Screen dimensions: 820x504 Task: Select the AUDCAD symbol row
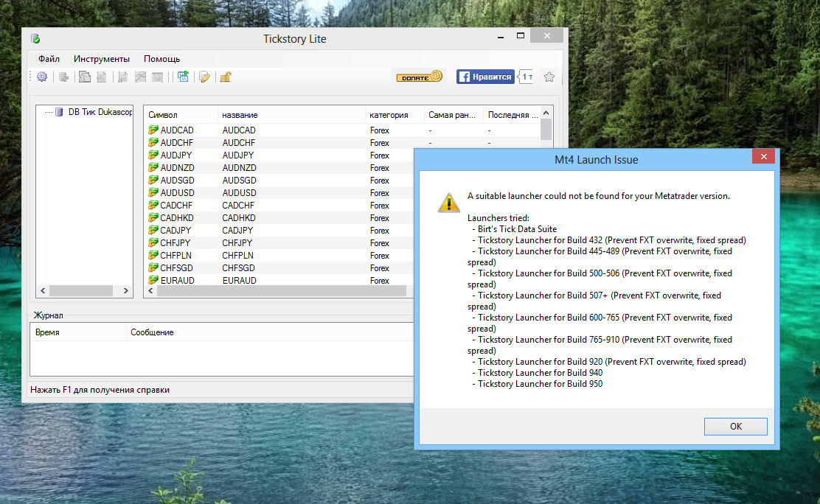point(342,130)
